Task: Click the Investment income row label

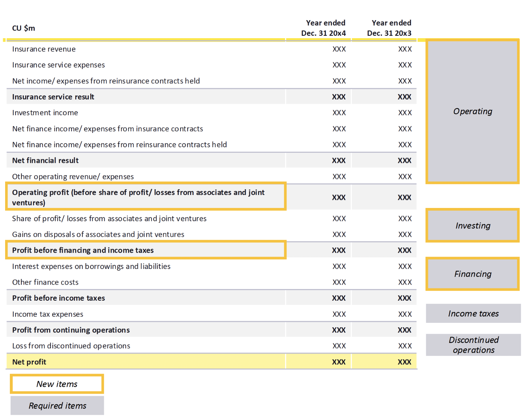Action: pos(45,113)
